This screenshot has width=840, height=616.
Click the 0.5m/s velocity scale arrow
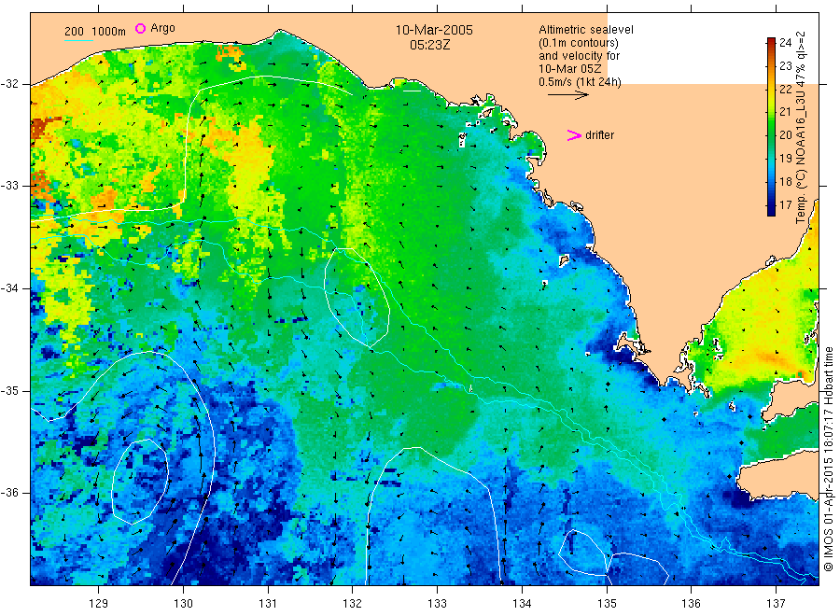pyautogui.click(x=567, y=95)
